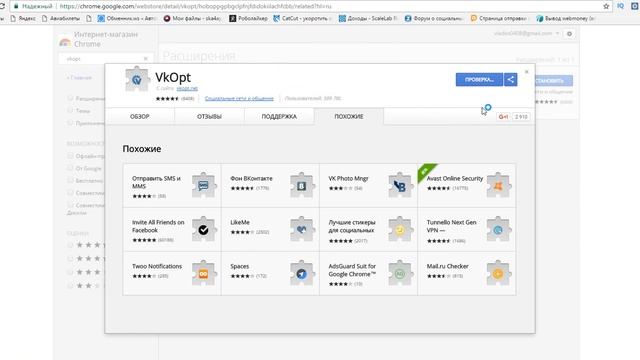Open the Роболайкер bookmark

[248, 18]
